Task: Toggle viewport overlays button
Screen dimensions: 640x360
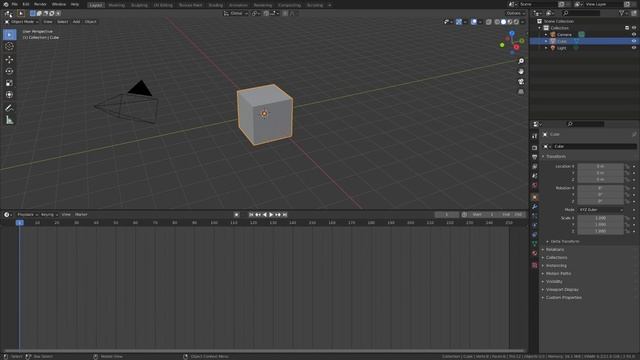Action: coord(473,22)
